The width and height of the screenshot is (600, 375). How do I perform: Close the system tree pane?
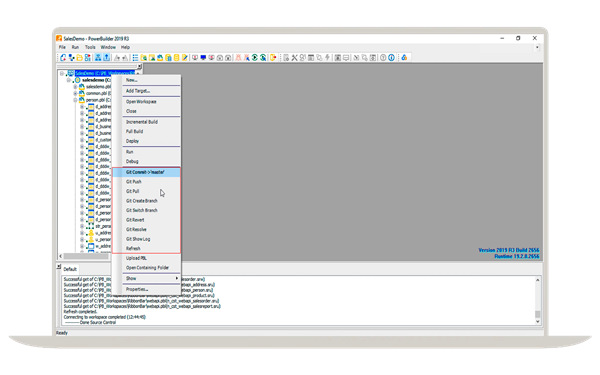pos(139,66)
